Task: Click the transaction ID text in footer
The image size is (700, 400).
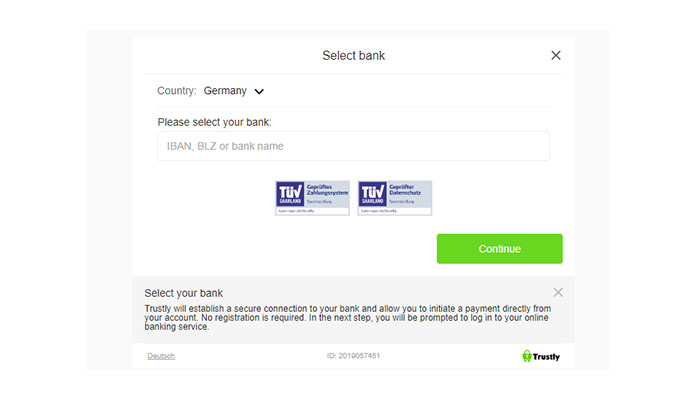Action: (x=353, y=356)
